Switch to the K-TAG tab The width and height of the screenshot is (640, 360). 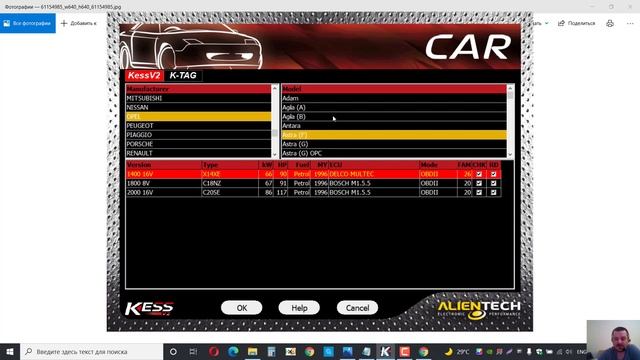[183, 76]
